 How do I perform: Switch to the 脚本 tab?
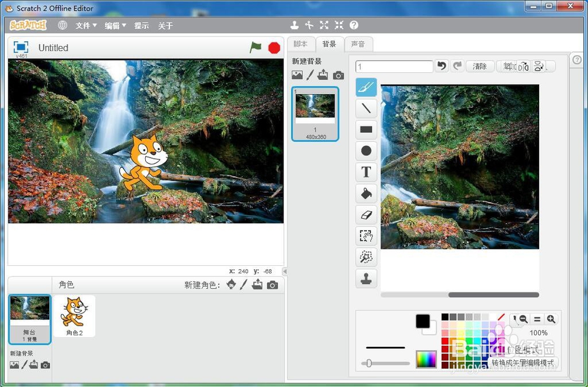(300, 44)
